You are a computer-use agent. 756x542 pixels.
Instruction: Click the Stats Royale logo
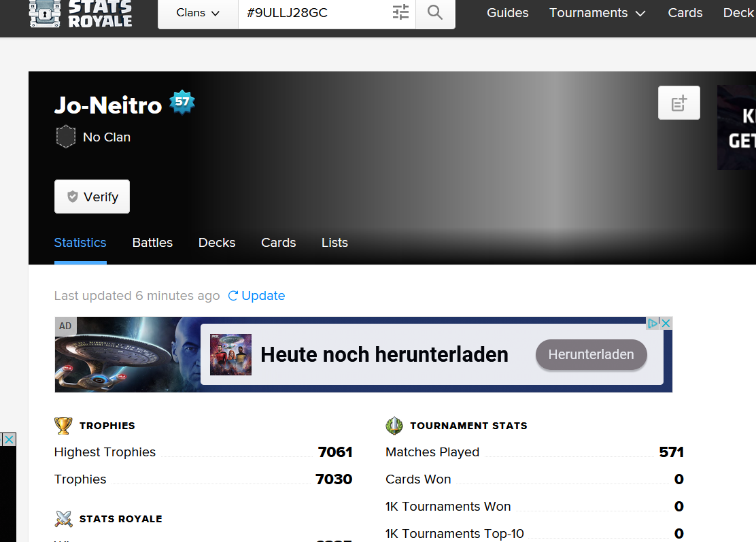80,14
